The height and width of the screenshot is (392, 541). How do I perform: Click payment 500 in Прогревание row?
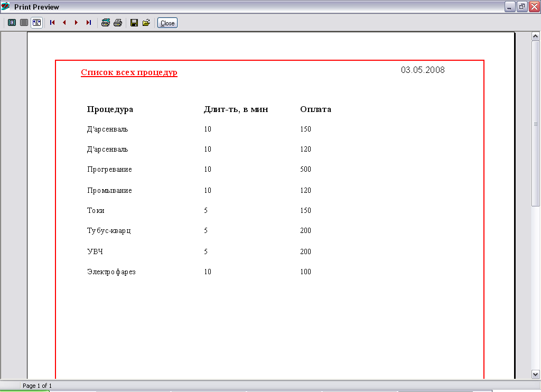[x=306, y=169]
